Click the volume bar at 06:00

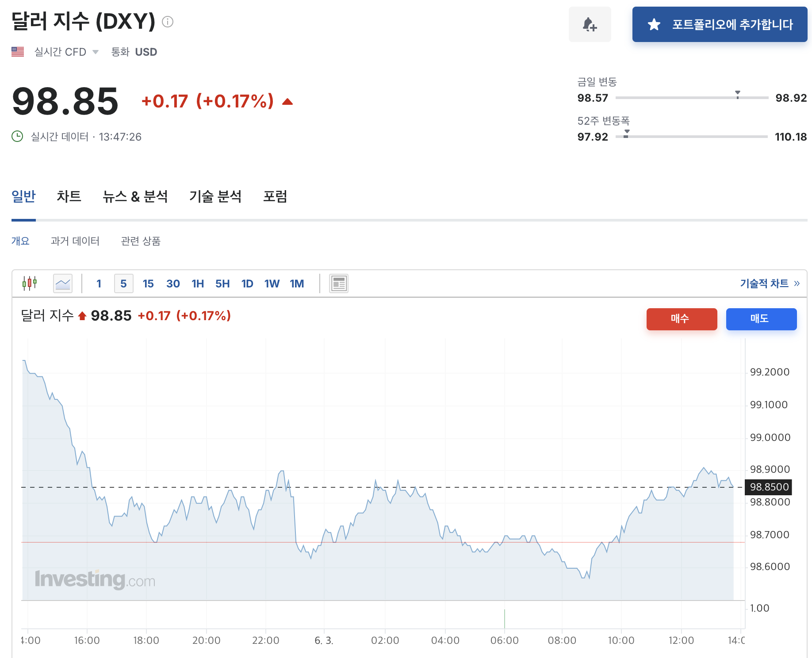pyautogui.click(x=505, y=619)
